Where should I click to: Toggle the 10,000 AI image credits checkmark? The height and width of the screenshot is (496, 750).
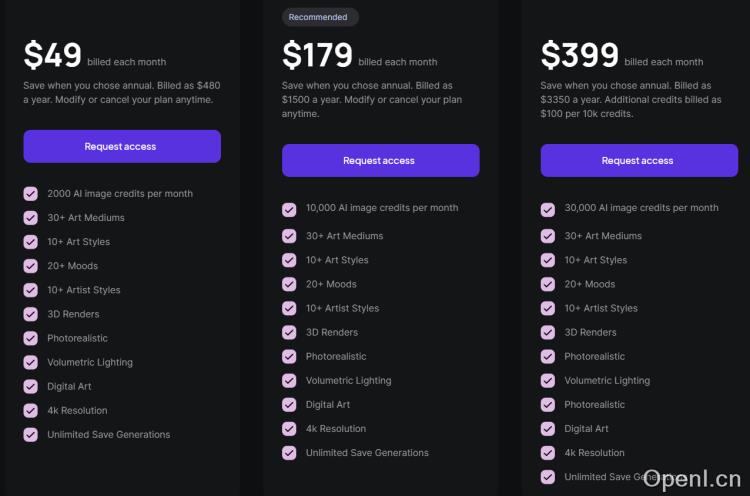click(x=289, y=209)
